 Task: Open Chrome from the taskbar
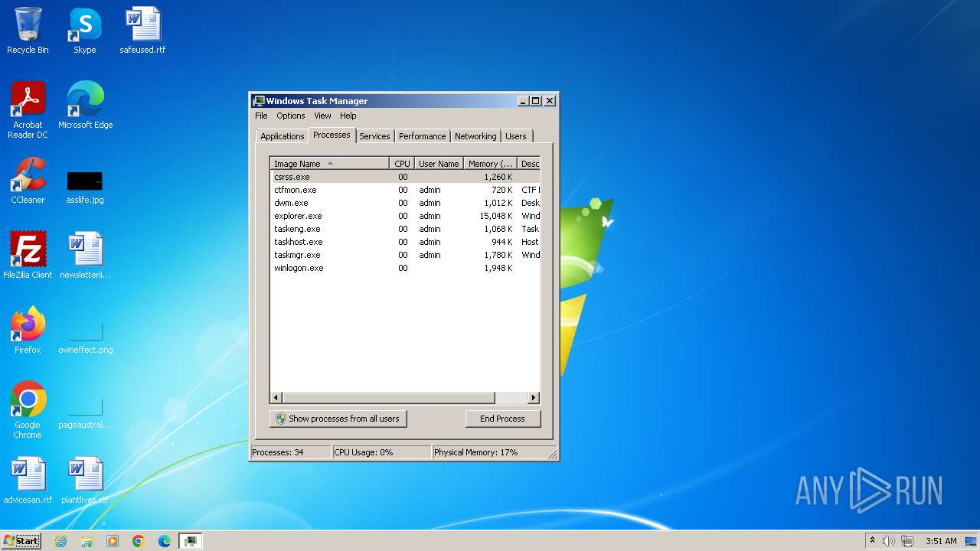click(x=139, y=541)
